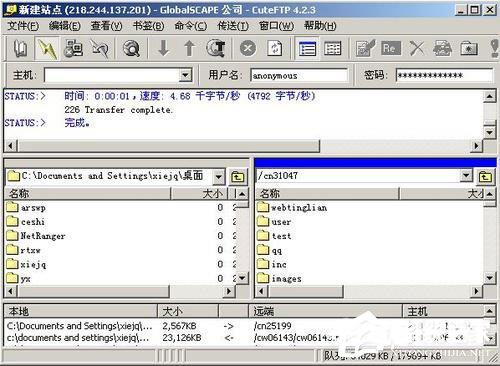Click the magnifier search toolbar icon
This screenshot has width=500, height=366.
(x=132, y=49)
